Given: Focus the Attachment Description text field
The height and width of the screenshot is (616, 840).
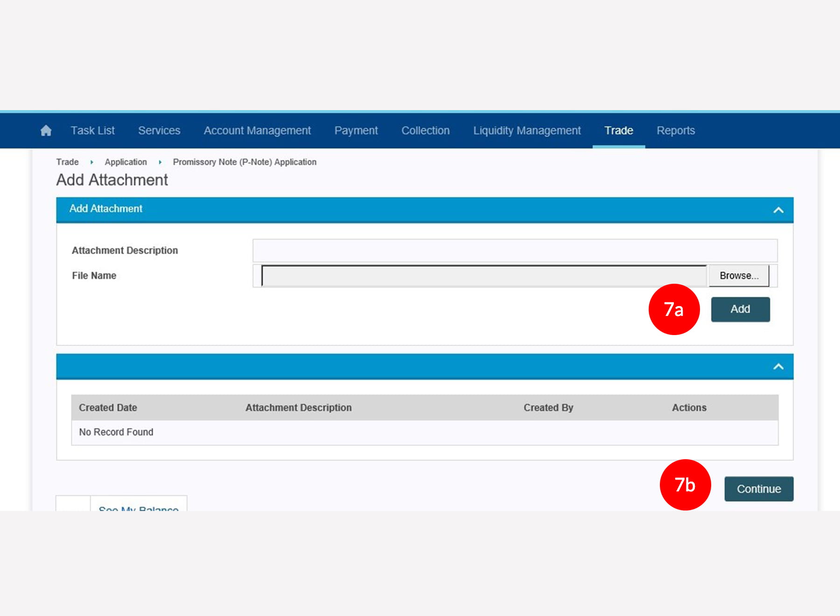Looking at the screenshot, I should pyautogui.click(x=515, y=251).
